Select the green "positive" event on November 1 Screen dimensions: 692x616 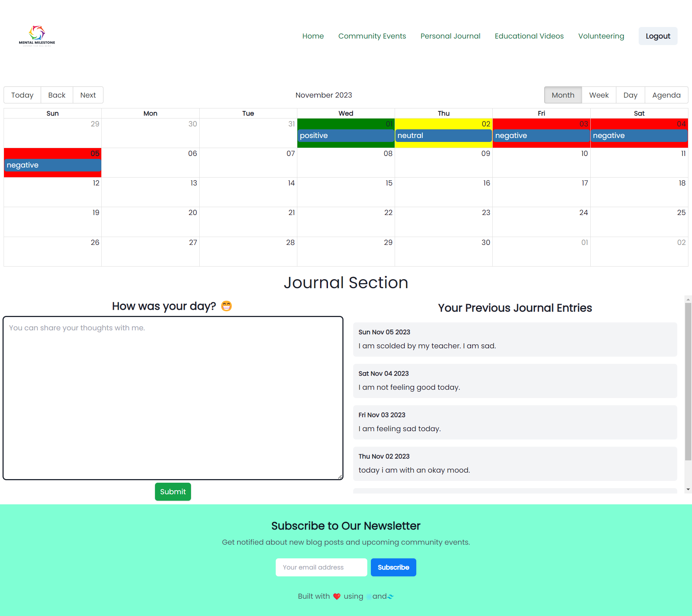(346, 136)
